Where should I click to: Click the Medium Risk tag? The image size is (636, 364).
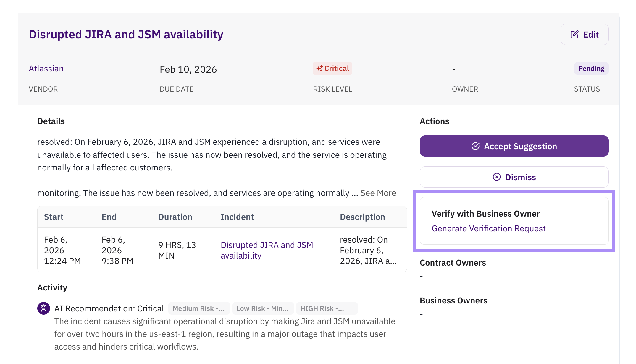pyautogui.click(x=198, y=308)
